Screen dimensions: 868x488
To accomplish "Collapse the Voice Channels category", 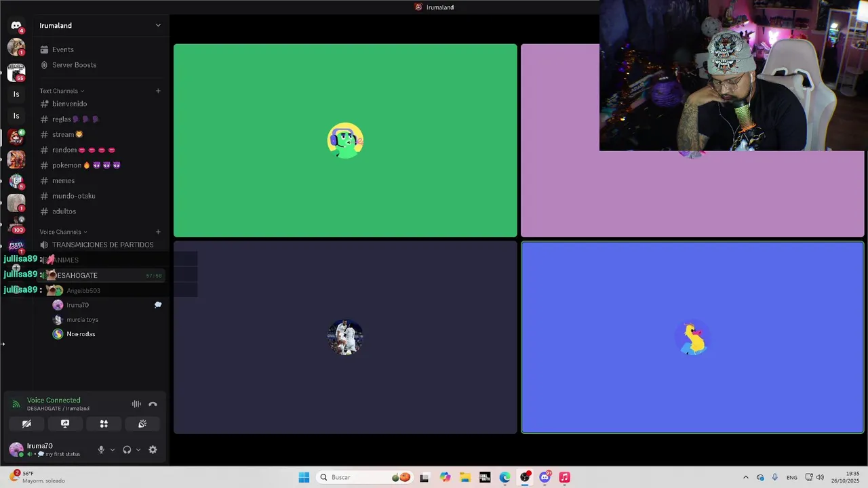I will [63, 232].
